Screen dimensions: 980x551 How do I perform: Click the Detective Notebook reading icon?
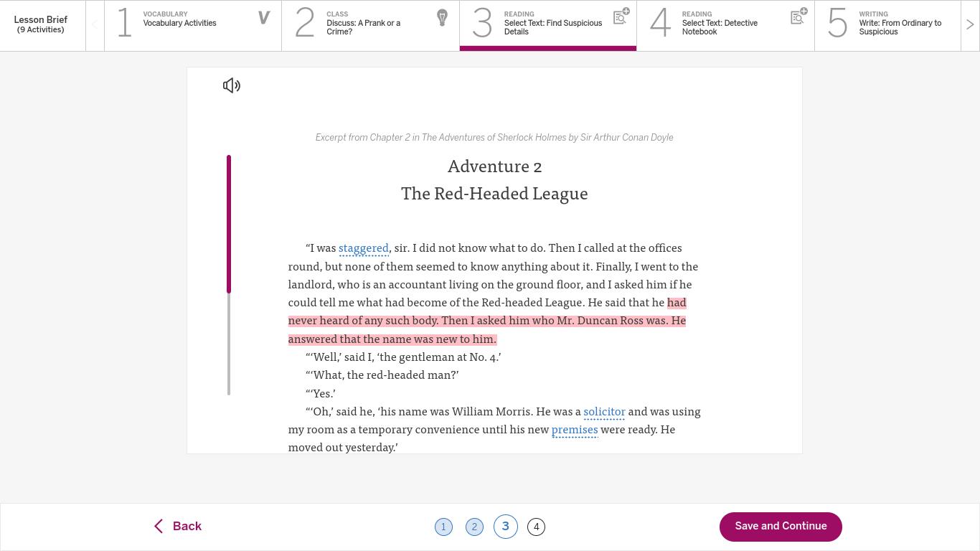[798, 17]
